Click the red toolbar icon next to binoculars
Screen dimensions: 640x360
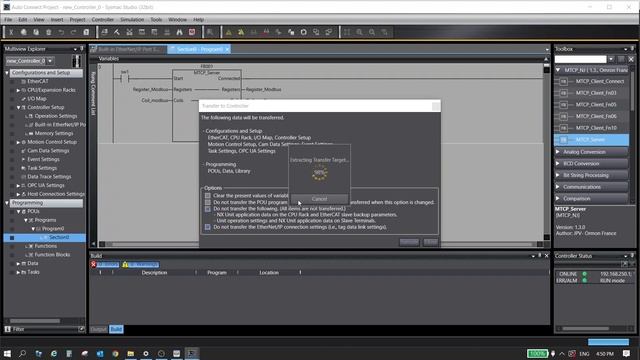pyautogui.click(x=192, y=32)
